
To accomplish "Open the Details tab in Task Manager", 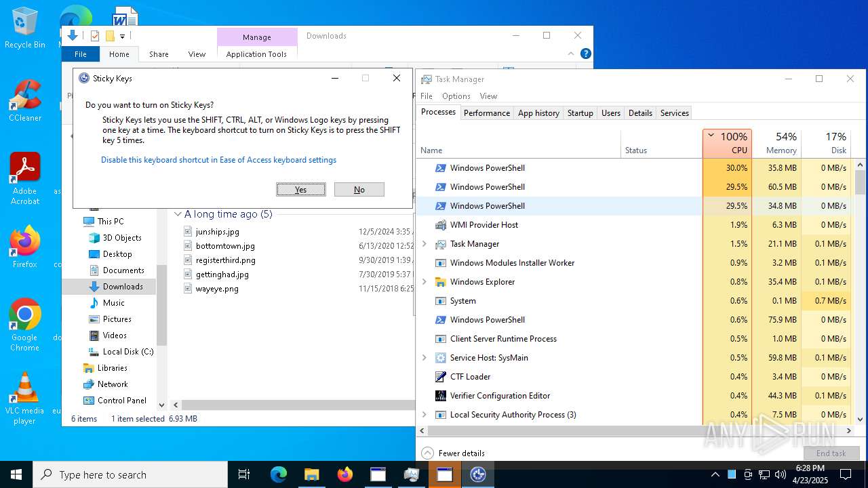I will pyautogui.click(x=640, y=113).
